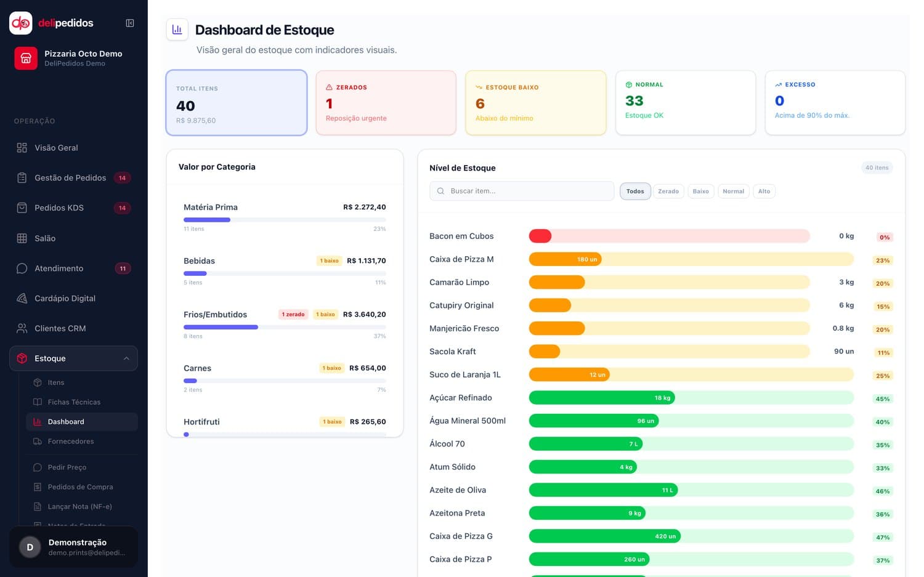Click the Clientes CRM people icon
This screenshot has width=924, height=577.
22,329
